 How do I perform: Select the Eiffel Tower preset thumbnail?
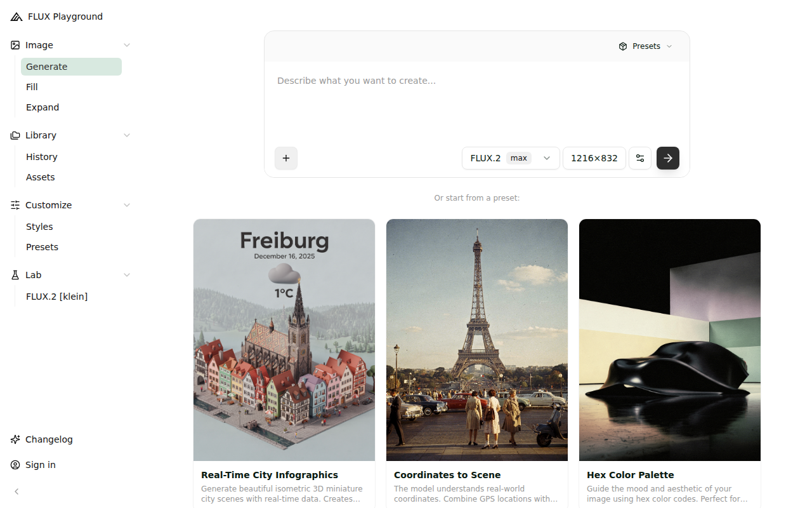(477, 340)
